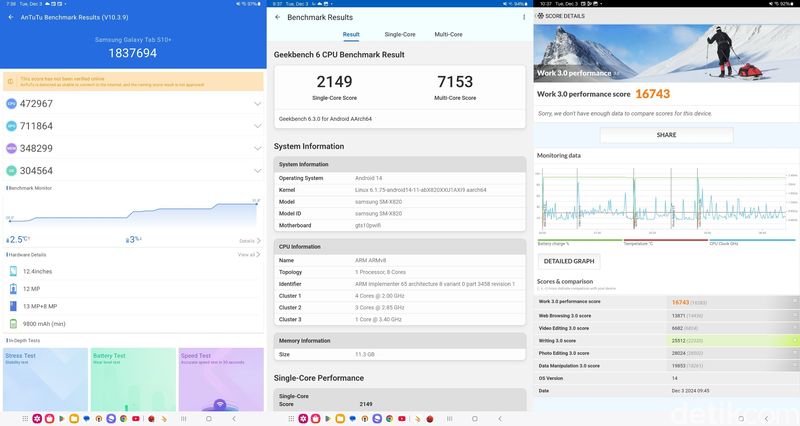This screenshot has height=426, width=800.
Task: Switch to the Result tab
Action: [x=351, y=35]
